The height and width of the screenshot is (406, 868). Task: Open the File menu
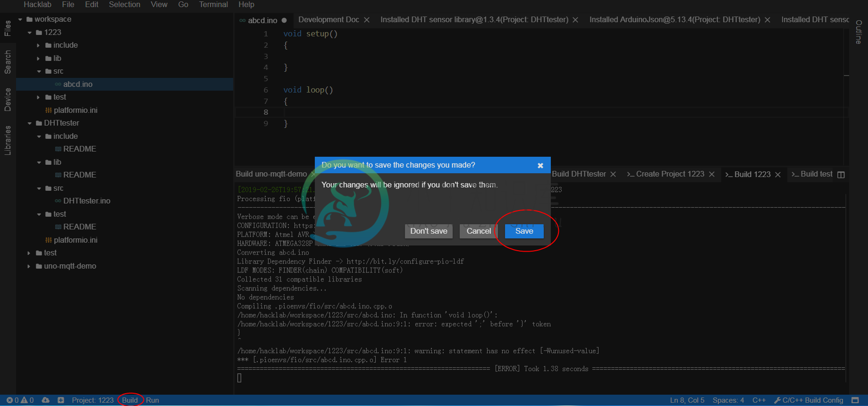tap(68, 4)
